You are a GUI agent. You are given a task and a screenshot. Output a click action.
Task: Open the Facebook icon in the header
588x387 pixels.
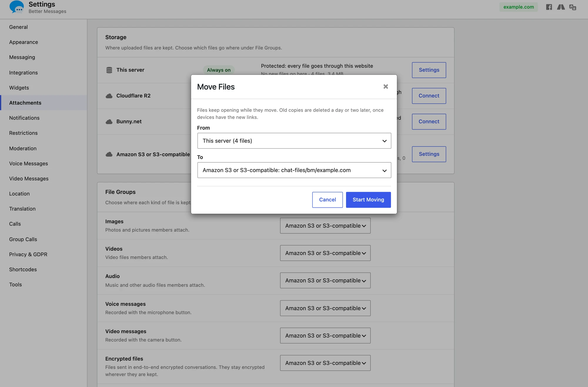tap(549, 7)
